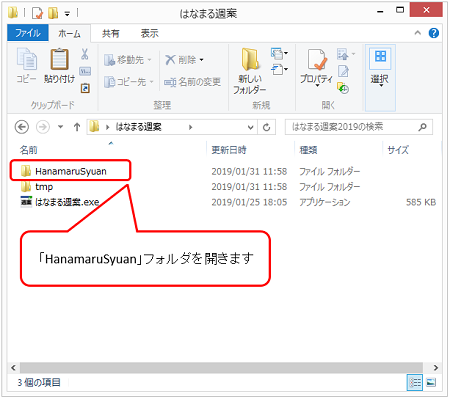Switch to the 表示 (View) tab
Image resolution: width=450 pixels, height=399 pixels.
tap(149, 33)
